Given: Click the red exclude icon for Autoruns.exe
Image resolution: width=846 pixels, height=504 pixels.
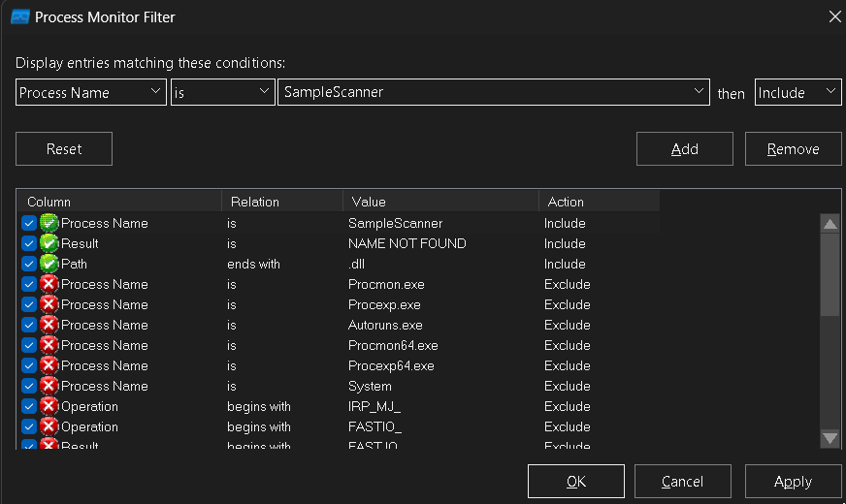Looking at the screenshot, I should point(49,325).
